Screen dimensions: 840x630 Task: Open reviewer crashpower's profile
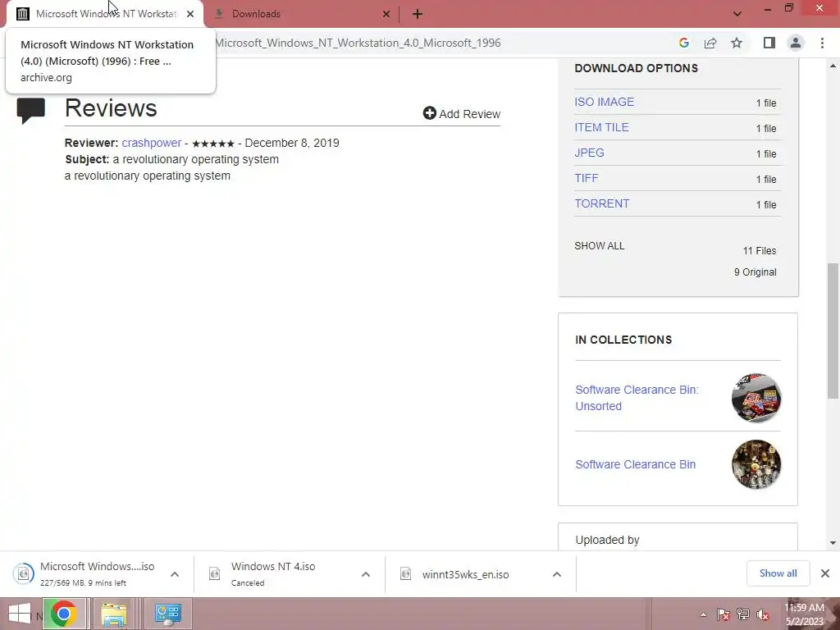coord(152,143)
